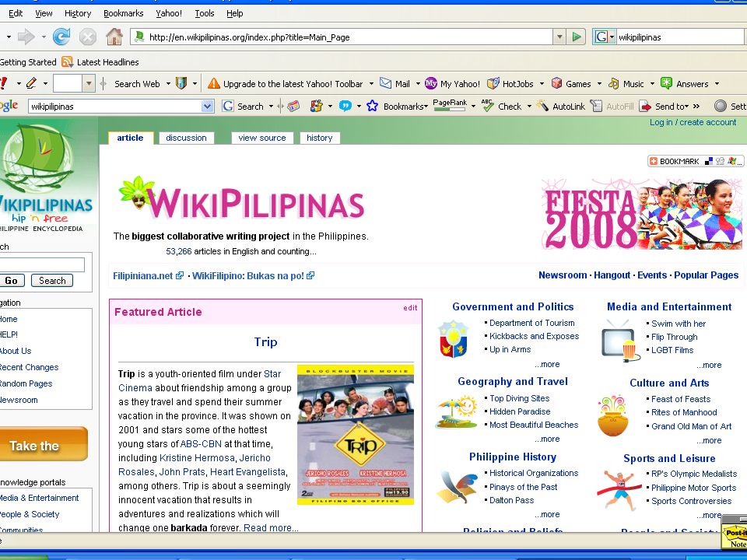Go to the browser Home icon
The image size is (747, 560).
[114, 37]
